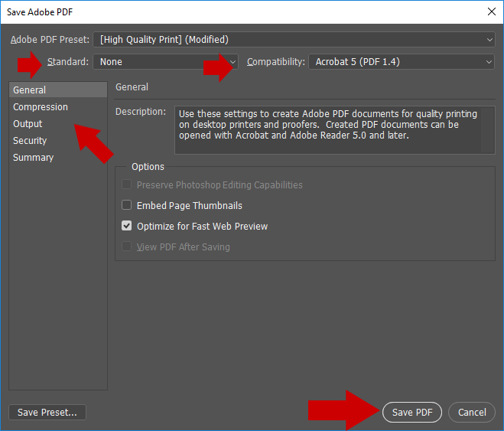This screenshot has width=504, height=431.
Task: Click the 'General' panel heading
Action: pos(132,87)
